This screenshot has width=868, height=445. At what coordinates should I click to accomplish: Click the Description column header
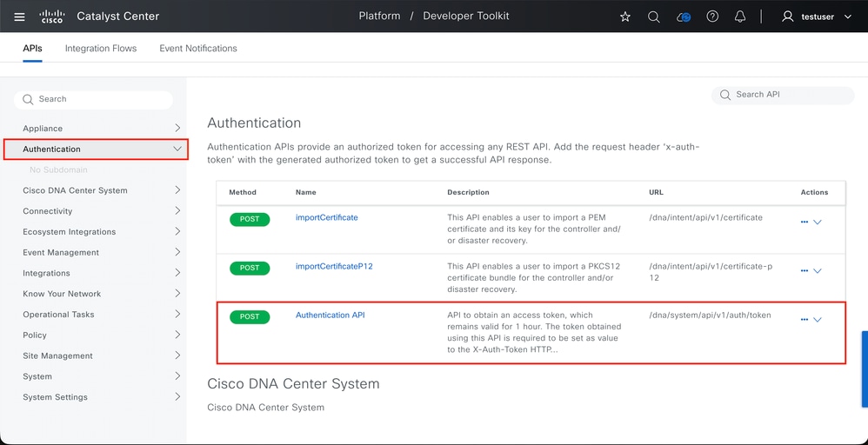pyautogui.click(x=468, y=192)
